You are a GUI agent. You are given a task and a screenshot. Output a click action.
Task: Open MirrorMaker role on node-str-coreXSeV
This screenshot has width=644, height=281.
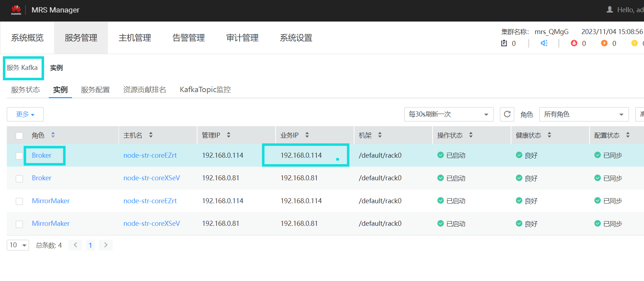click(51, 223)
